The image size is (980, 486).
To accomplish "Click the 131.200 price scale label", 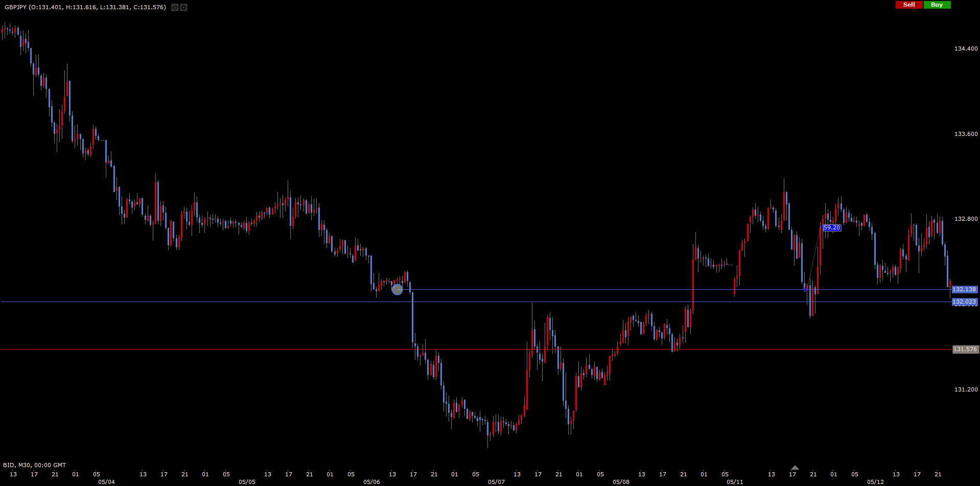I will 966,389.
